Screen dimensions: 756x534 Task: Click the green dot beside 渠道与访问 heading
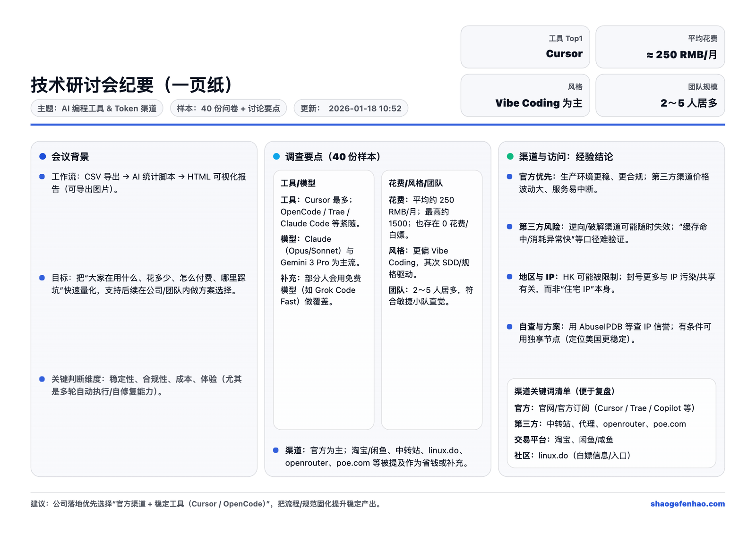[510, 156]
